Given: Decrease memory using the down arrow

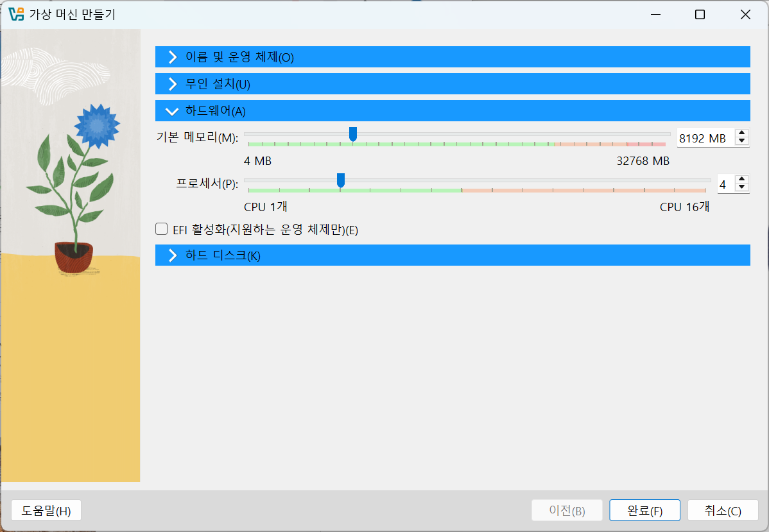Looking at the screenshot, I should [x=741, y=141].
